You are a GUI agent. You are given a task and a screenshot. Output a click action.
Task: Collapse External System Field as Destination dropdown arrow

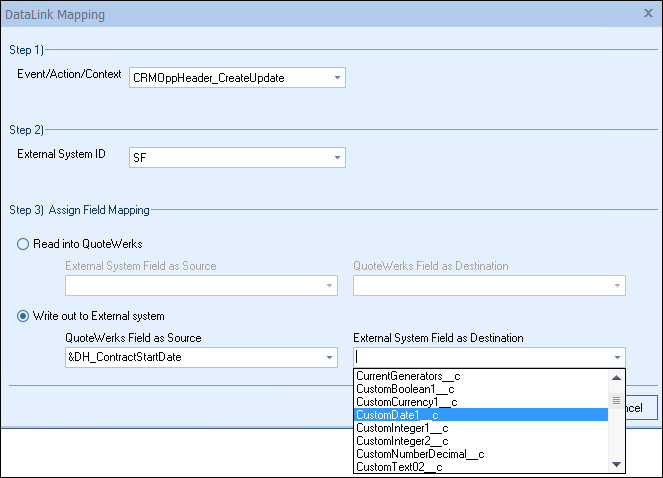(x=617, y=358)
